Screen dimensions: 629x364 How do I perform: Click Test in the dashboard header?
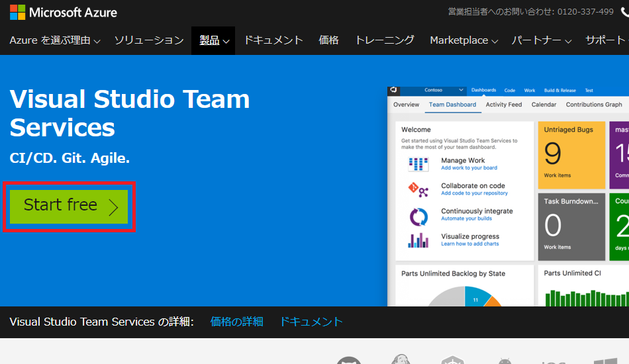[589, 90]
